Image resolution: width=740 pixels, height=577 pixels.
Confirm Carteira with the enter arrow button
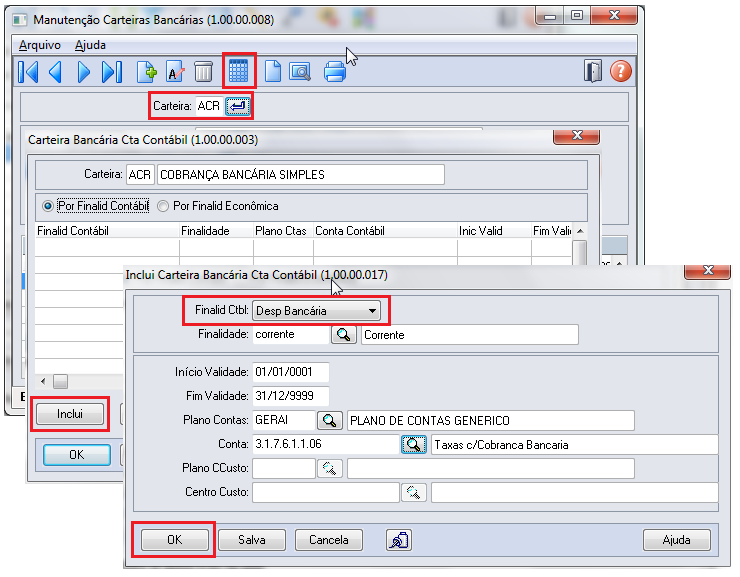tap(238, 106)
